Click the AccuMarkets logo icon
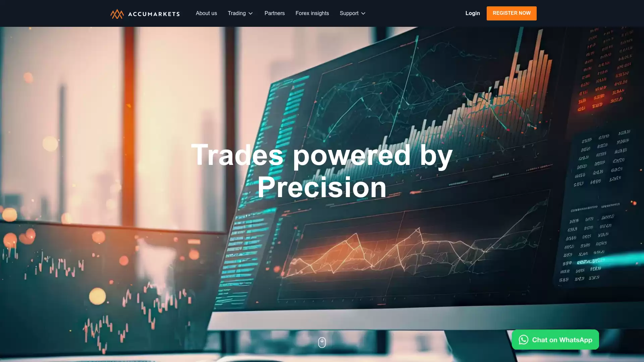 116,13
